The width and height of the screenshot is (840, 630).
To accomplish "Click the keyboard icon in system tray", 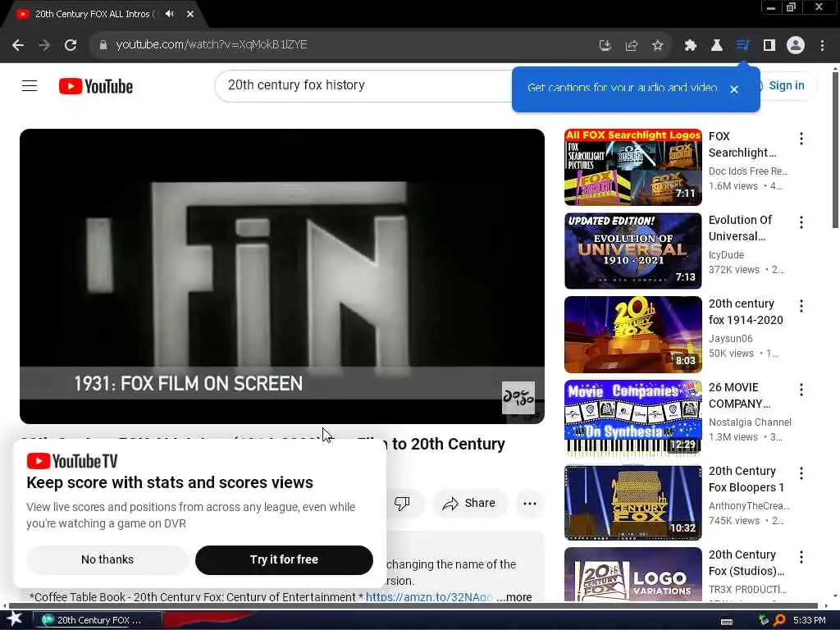I will [727, 621].
